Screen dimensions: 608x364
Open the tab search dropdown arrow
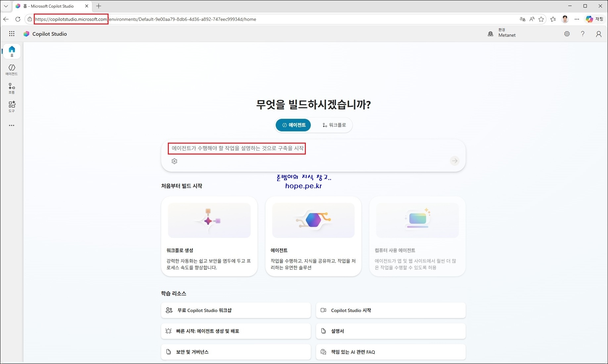[x=6, y=6]
